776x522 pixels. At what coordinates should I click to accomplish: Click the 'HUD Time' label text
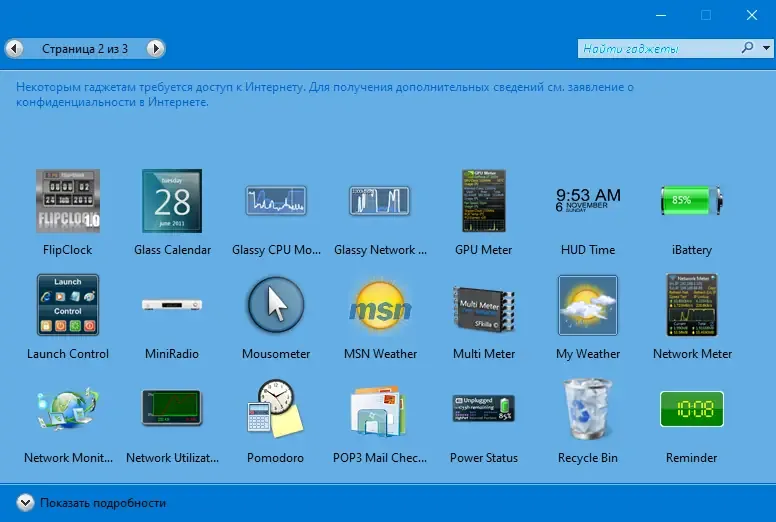[x=588, y=250]
